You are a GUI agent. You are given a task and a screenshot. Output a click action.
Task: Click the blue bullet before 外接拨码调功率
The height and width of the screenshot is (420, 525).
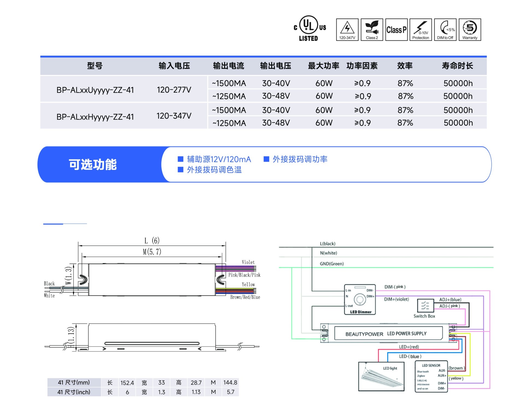pyautogui.click(x=266, y=159)
